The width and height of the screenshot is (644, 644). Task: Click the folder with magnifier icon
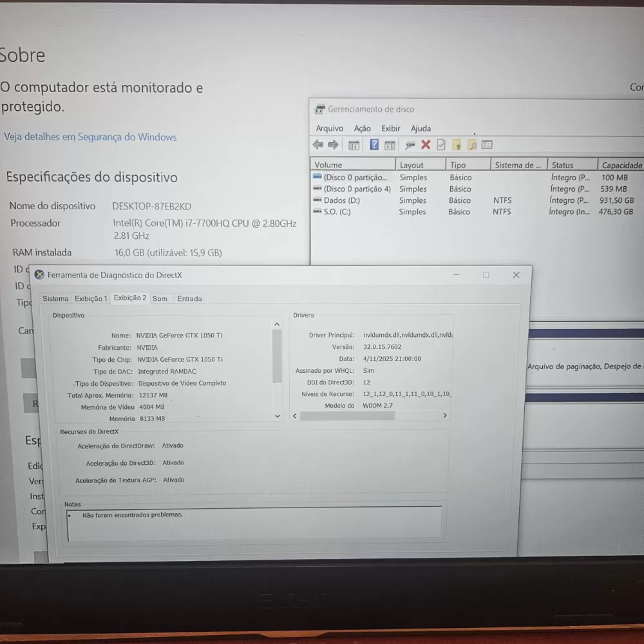click(472, 144)
